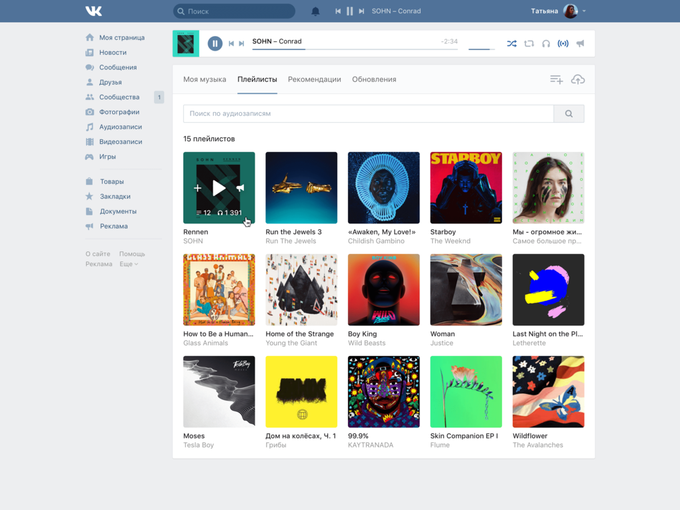Image resolution: width=680 pixels, height=510 pixels.
Task: Go to Аудиозаписи in the sidebar
Action: point(121,127)
